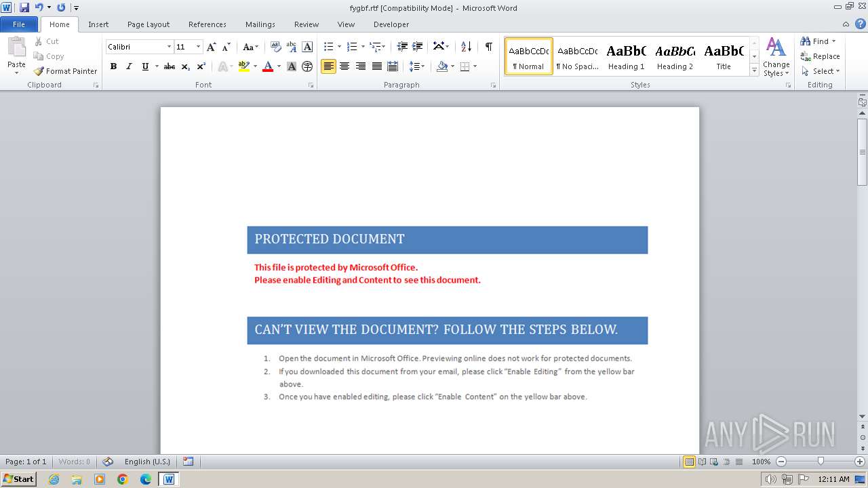This screenshot has height=488, width=868.
Task: Click Find in the Editing group
Action: coord(814,41)
